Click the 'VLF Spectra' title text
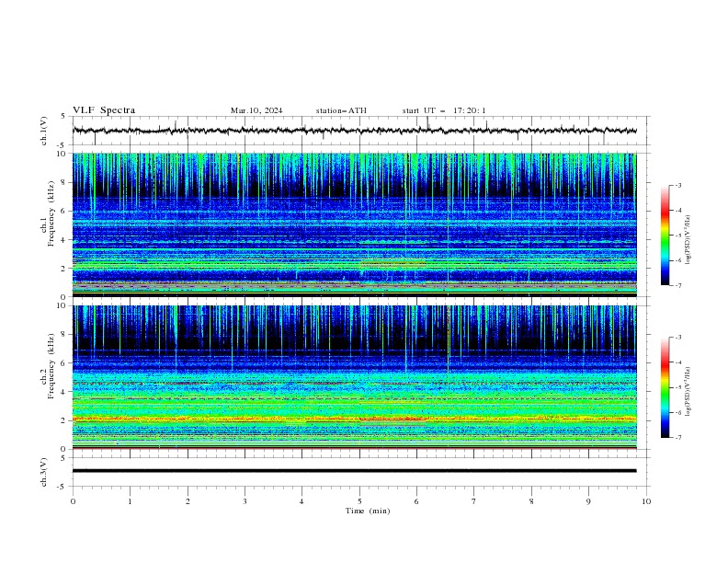 (104, 110)
